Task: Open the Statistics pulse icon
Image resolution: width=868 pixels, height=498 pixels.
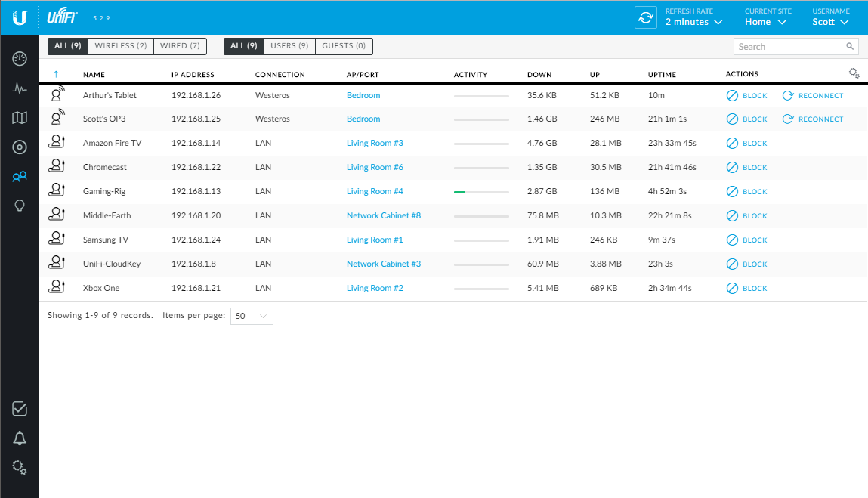Action: (x=20, y=88)
